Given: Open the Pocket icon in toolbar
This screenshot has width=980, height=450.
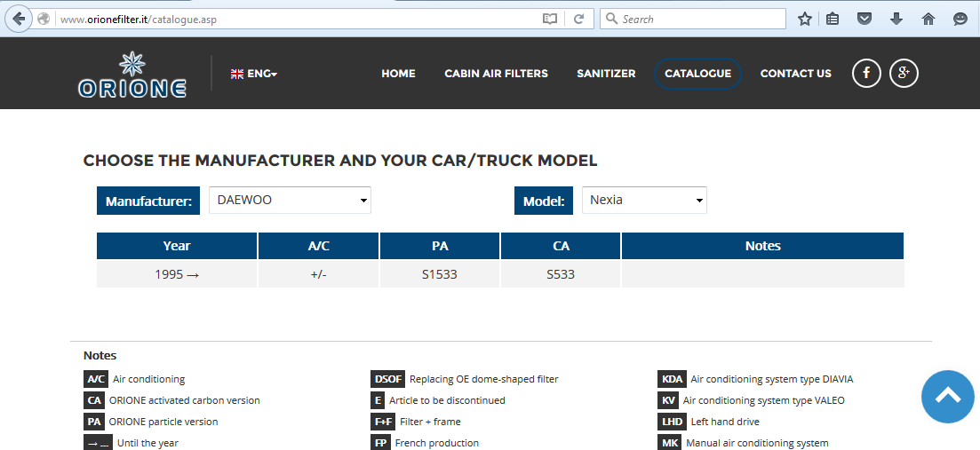Looking at the screenshot, I should (864, 20).
